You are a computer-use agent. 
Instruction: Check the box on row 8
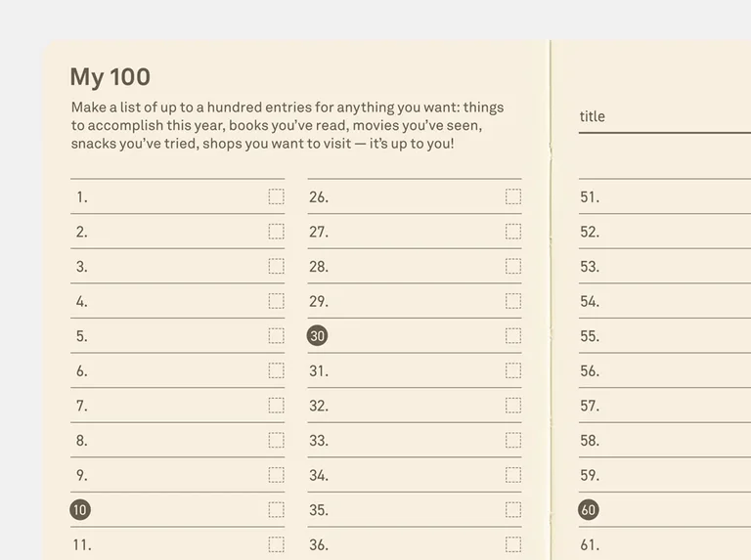tap(277, 441)
